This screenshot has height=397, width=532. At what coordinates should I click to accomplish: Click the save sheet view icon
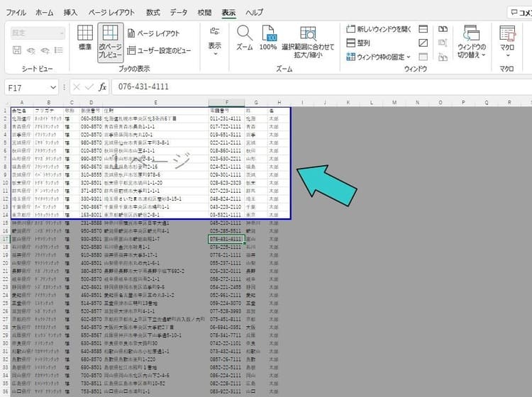pyautogui.click(x=17, y=50)
